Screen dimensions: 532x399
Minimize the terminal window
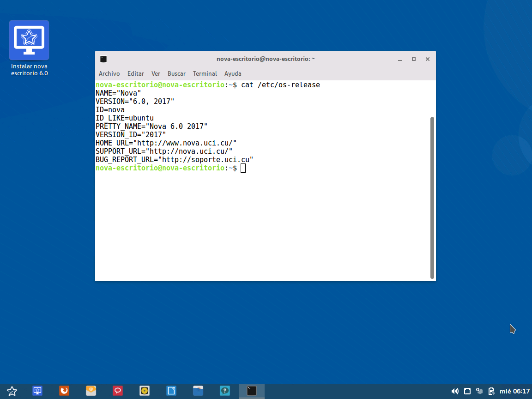point(400,59)
